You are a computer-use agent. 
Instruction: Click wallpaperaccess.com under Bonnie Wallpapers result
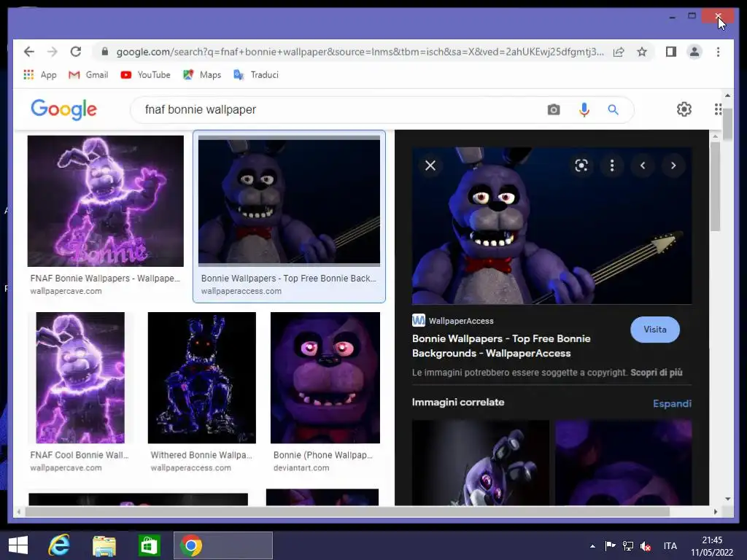[x=241, y=291]
